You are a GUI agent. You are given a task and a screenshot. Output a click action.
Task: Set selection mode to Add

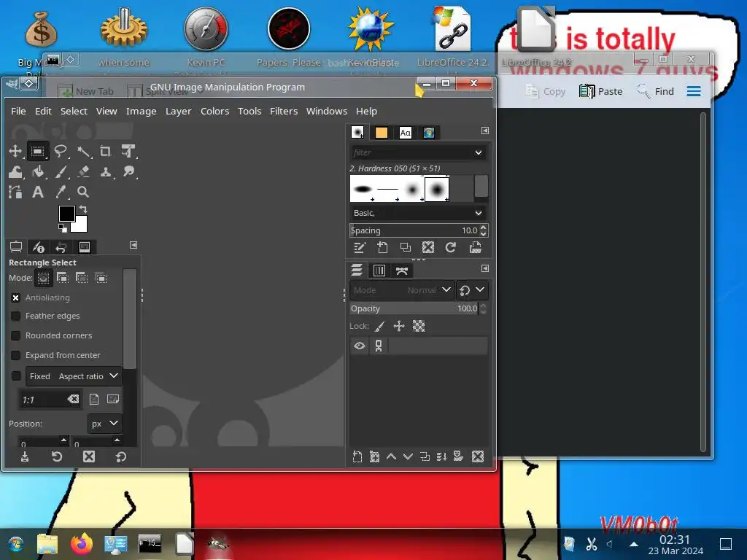(x=63, y=278)
